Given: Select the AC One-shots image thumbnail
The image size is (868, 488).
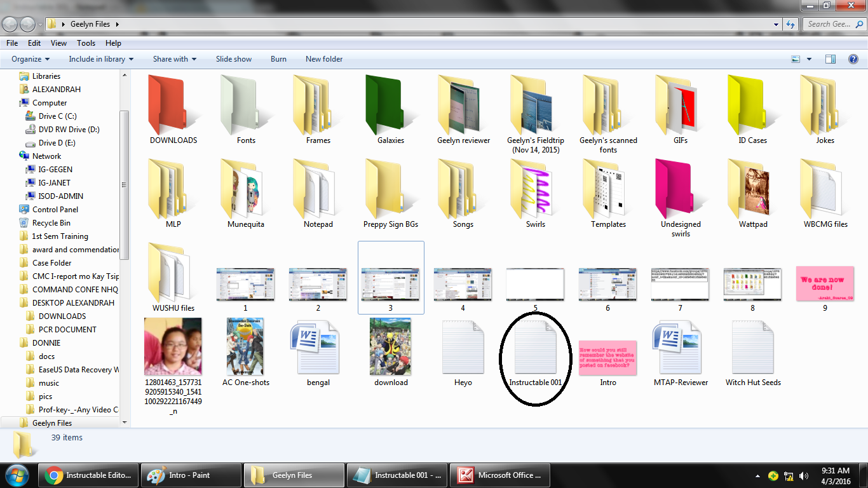Looking at the screenshot, I should click(x=246, y=347).
